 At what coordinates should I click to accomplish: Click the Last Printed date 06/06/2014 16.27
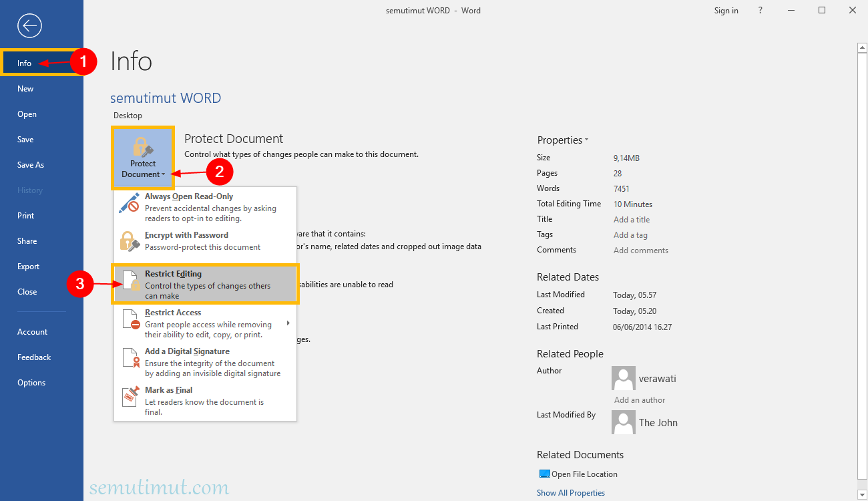click(x=642, y=327)
